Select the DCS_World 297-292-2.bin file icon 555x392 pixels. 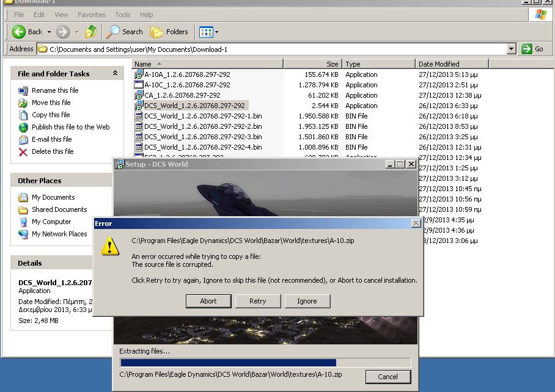click(138, 126)
